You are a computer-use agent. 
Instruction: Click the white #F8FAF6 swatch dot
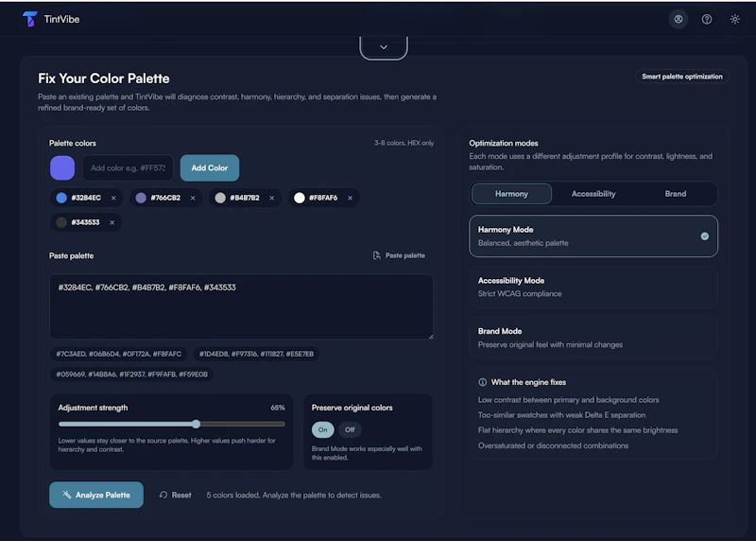point(300,198)
